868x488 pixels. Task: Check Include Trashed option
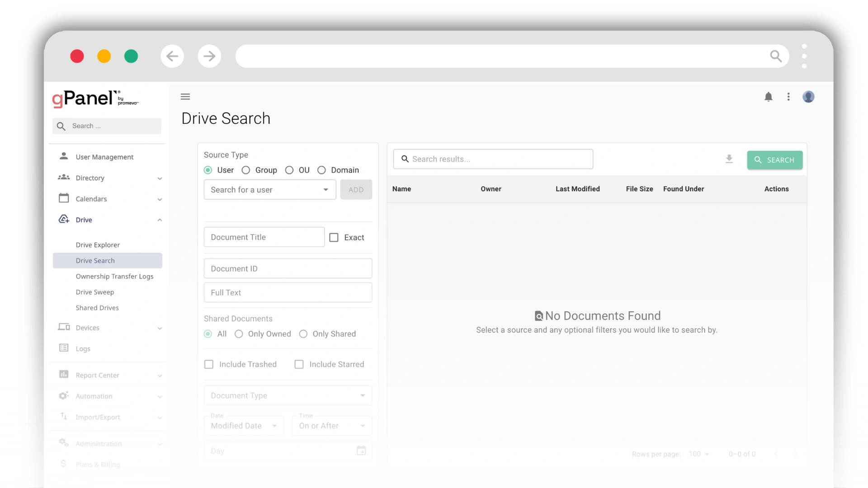(208, 364)
